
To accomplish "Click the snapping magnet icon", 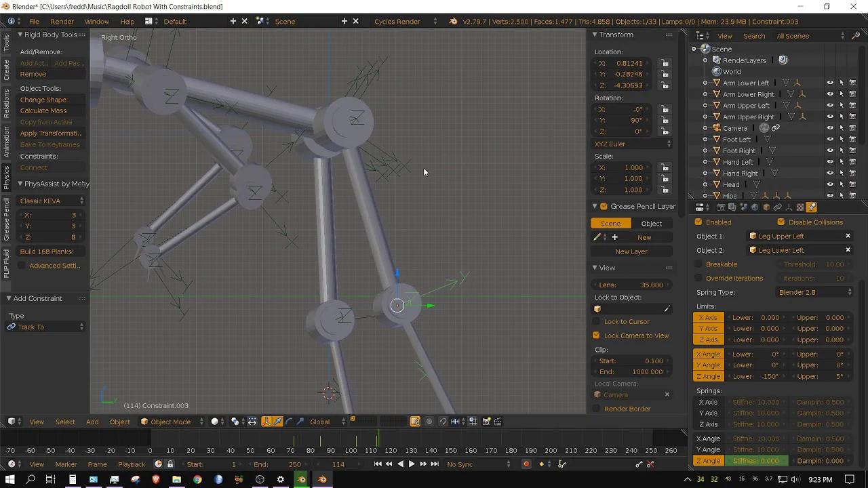I will click(x=443, y=422).
